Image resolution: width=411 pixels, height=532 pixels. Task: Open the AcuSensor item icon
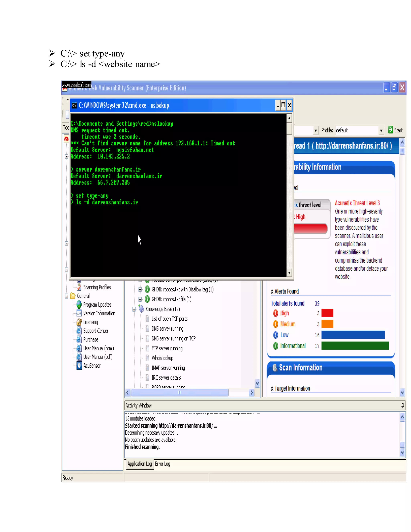coord(79,366)
